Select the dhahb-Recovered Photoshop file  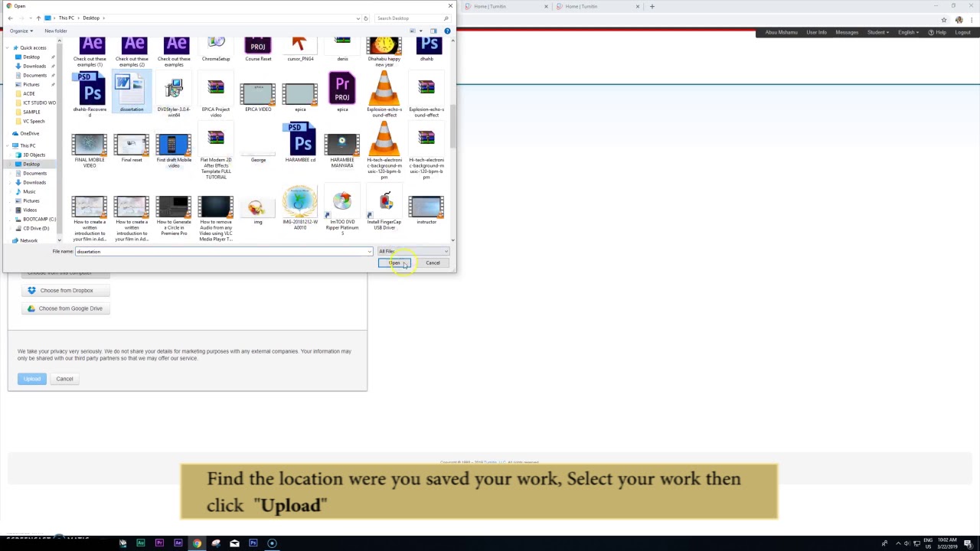[x=90, y=95]
